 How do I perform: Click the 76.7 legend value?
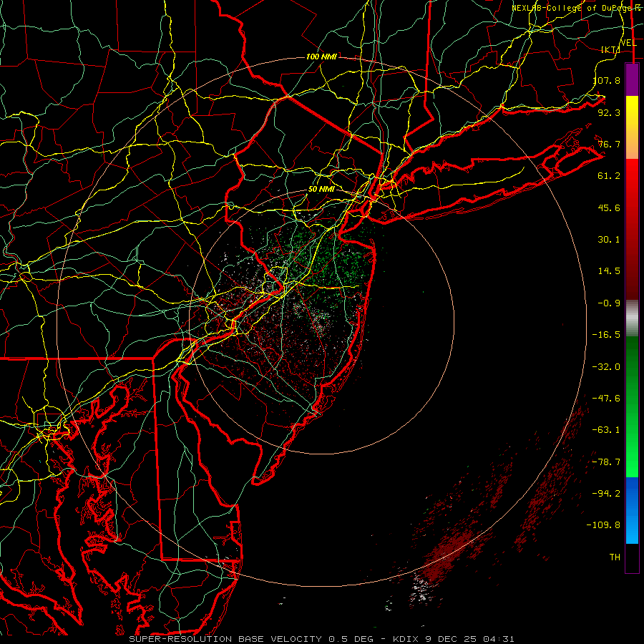pos(610,144)
